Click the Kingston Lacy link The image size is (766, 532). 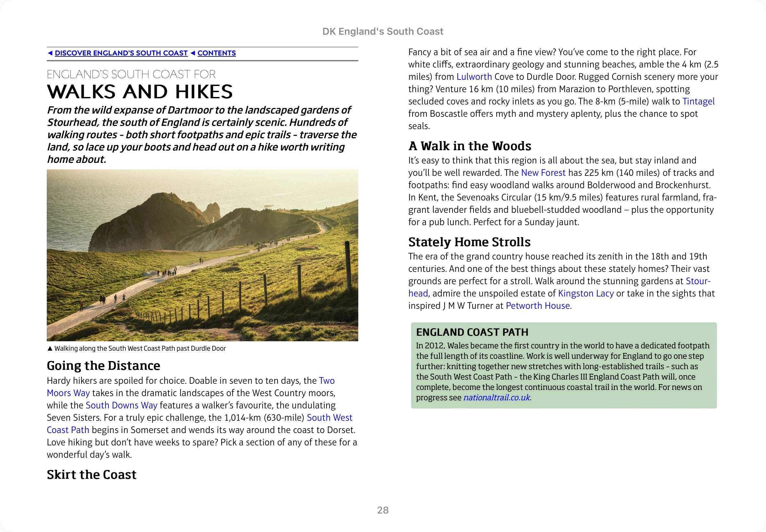point(586,293)
